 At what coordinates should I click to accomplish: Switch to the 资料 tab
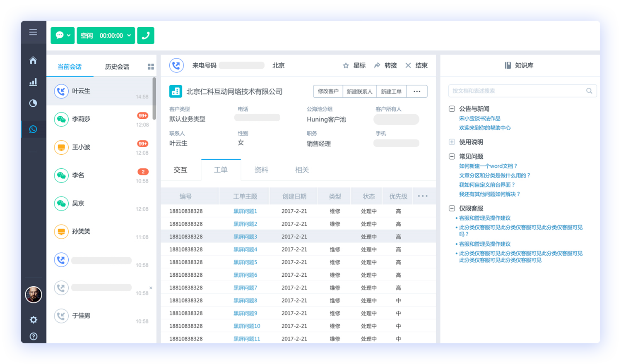261,170
